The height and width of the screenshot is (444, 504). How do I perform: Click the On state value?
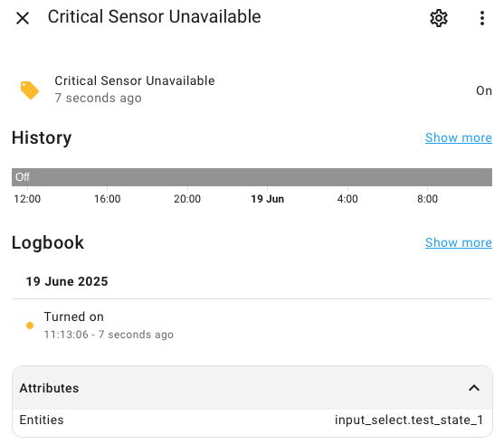[x=484, y=90]
